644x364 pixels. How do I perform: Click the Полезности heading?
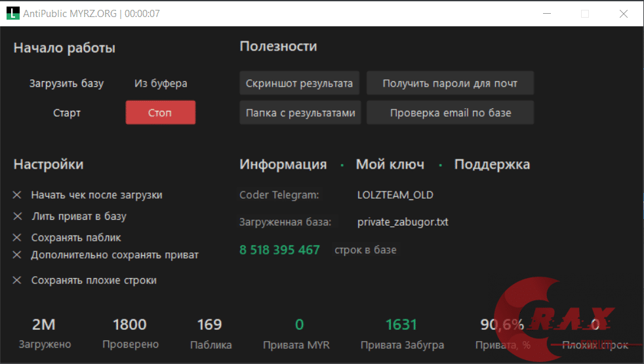click(278, 46)
